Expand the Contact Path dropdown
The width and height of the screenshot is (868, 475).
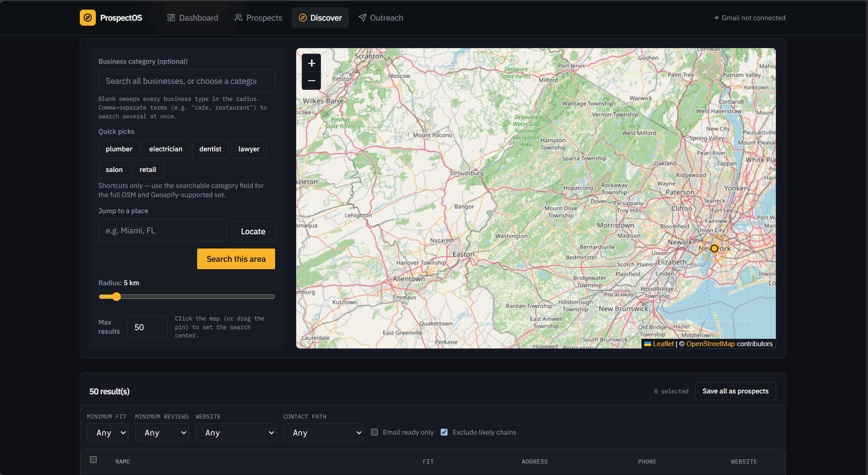point(324,432)
